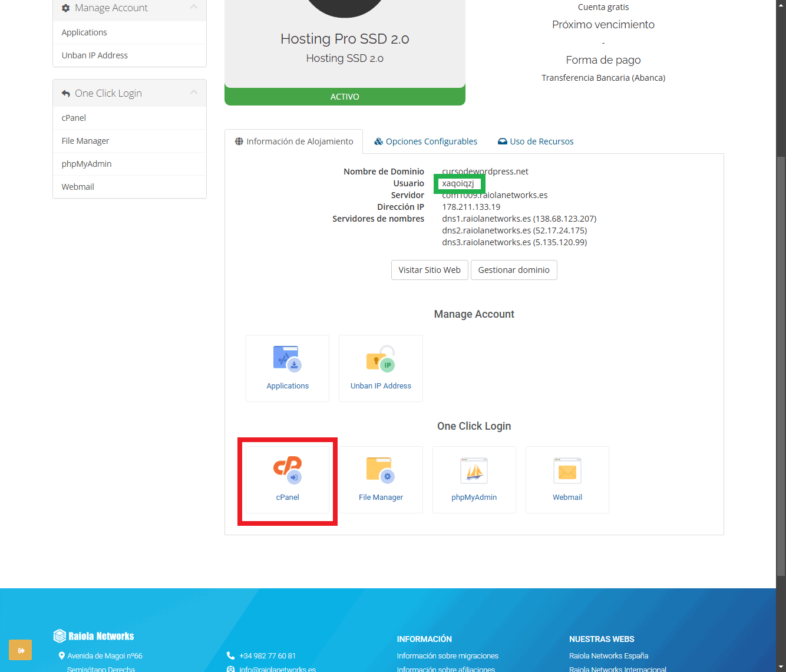
Task: Click Visitar Sitio Web button
Action: pos(430,270)
